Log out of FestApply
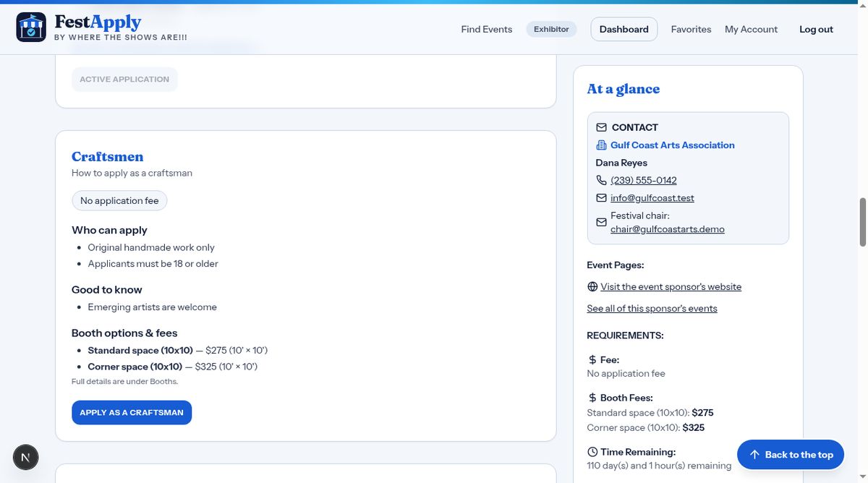Screen dimensions: 868x483 [816, 30]
